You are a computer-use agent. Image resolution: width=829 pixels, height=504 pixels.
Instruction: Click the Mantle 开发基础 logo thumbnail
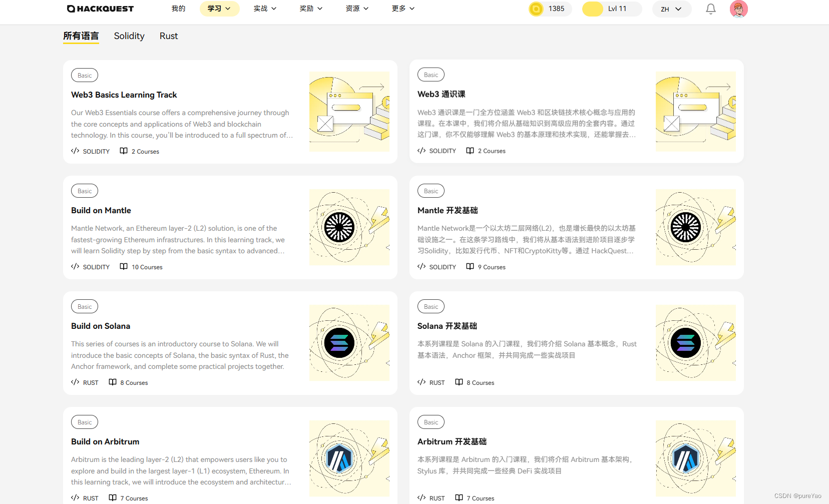[x=696, y=227]
